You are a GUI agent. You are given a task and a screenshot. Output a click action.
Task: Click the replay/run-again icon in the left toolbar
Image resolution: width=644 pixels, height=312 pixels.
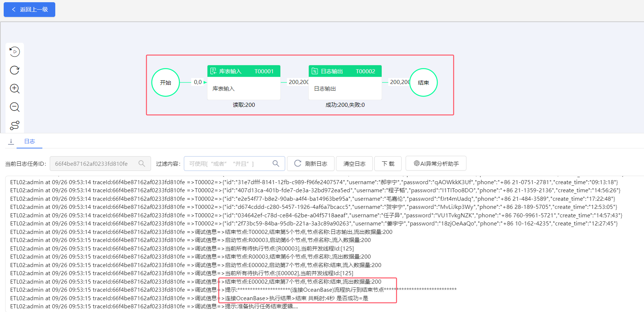15,52
